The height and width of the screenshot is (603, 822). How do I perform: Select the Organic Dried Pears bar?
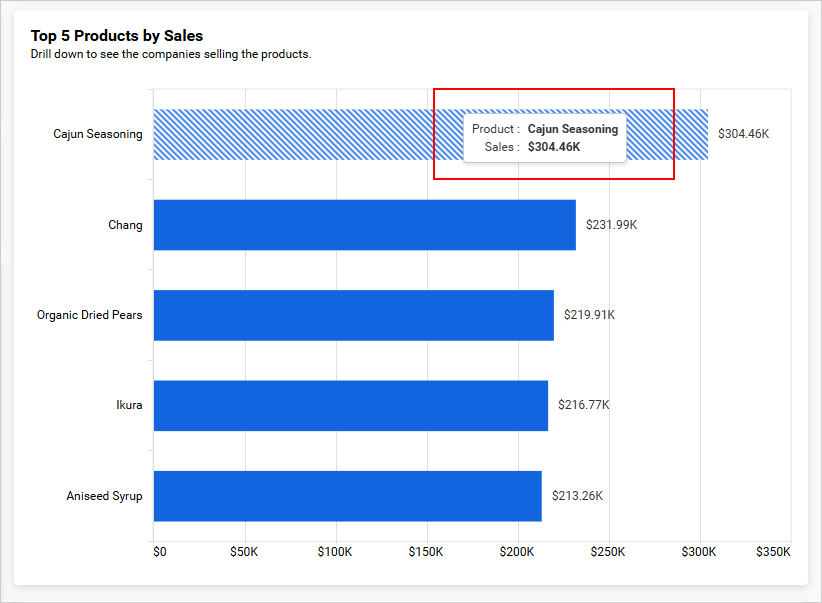pyautogui.click(x=353, y=315)
